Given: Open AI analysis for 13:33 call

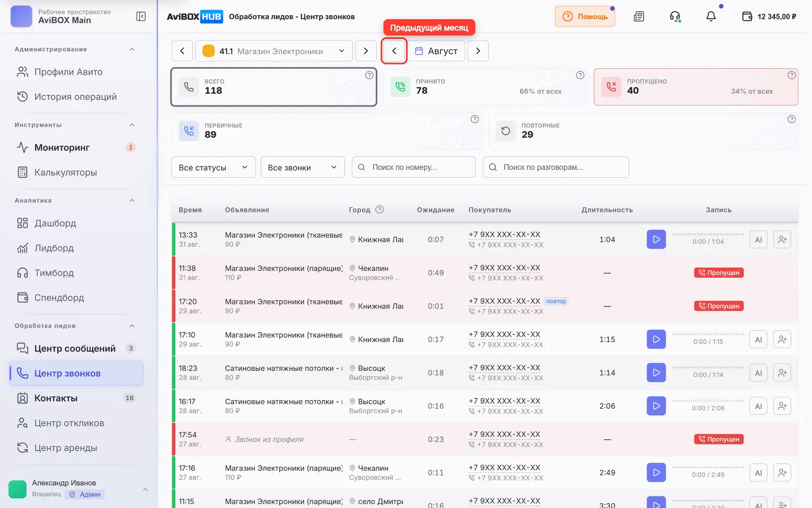Looking at the screenshot, I should (x=758, y=239).
